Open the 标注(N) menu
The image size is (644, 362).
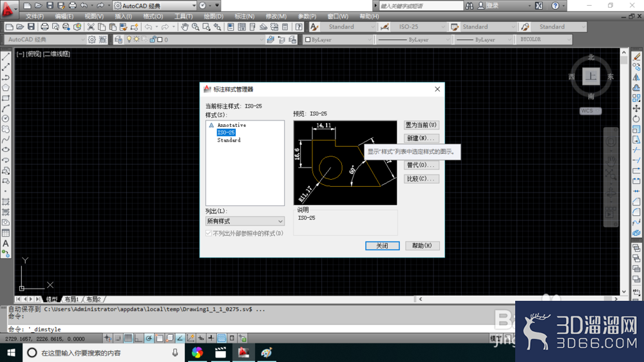click(x=244, y=17)
